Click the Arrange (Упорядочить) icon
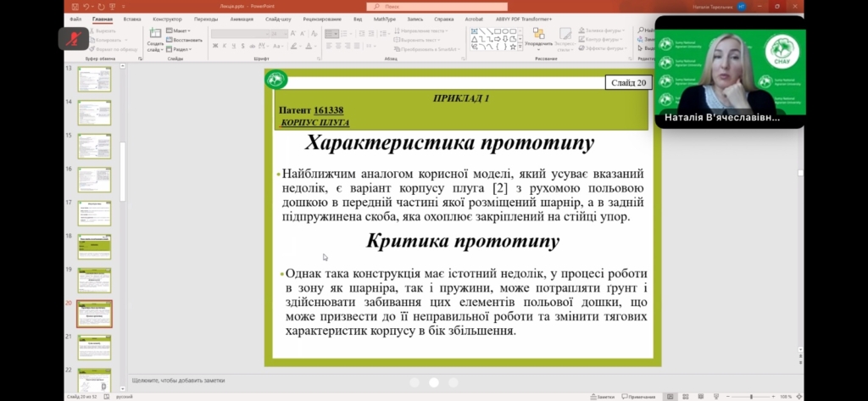Viewport: 868px width, 401px height. pos(538,36)
